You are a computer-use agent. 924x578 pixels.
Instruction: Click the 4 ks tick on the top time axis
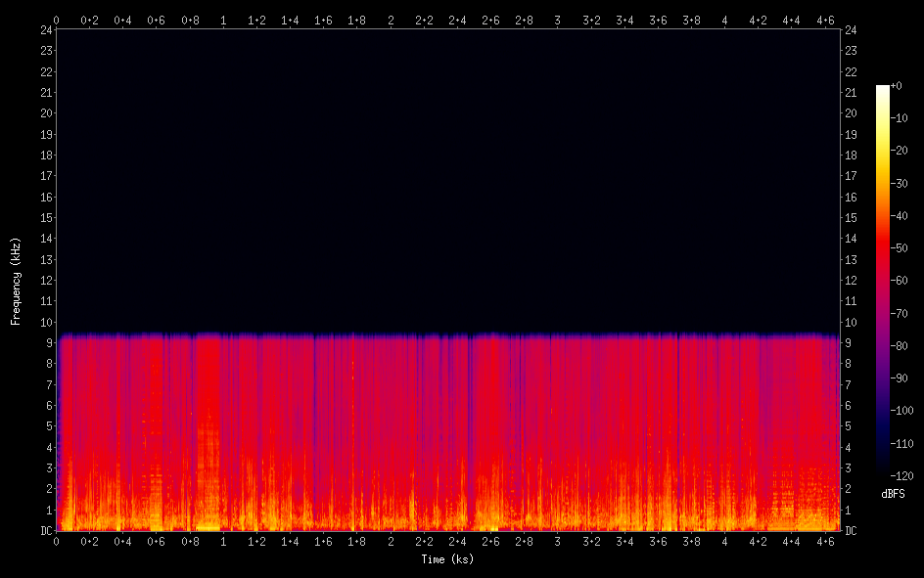pos(724,20)
